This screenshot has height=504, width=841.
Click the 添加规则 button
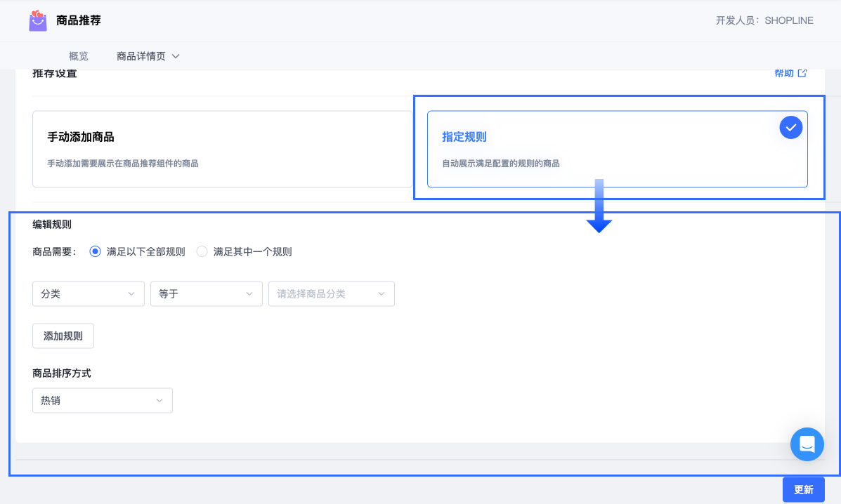[x=63, y=336]
